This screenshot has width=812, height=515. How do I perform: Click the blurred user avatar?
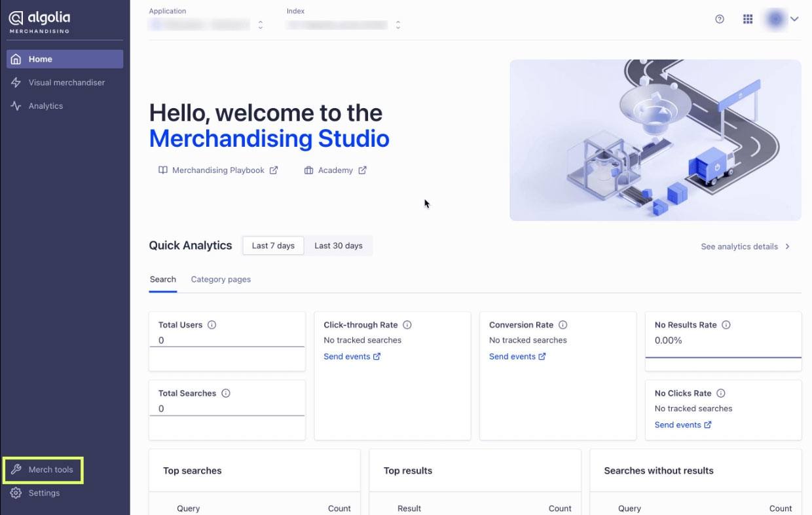[x=775, y=20]
